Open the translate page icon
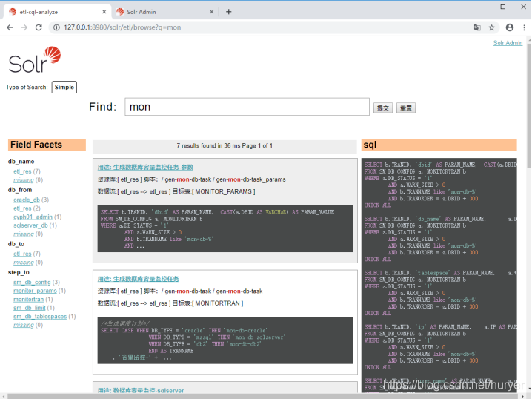This screenshot has width=532, height=399. pos(477,27)
